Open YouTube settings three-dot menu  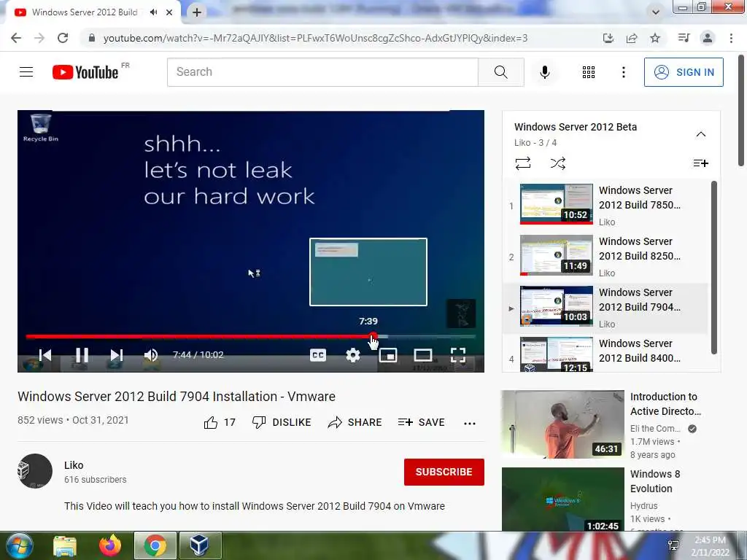[x=623, y=72]
